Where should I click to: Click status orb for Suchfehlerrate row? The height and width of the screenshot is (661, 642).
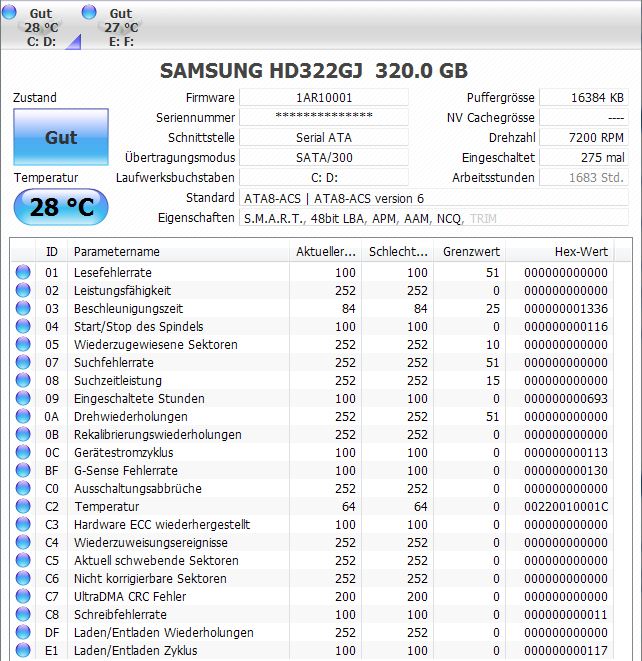tap(23, 362)
